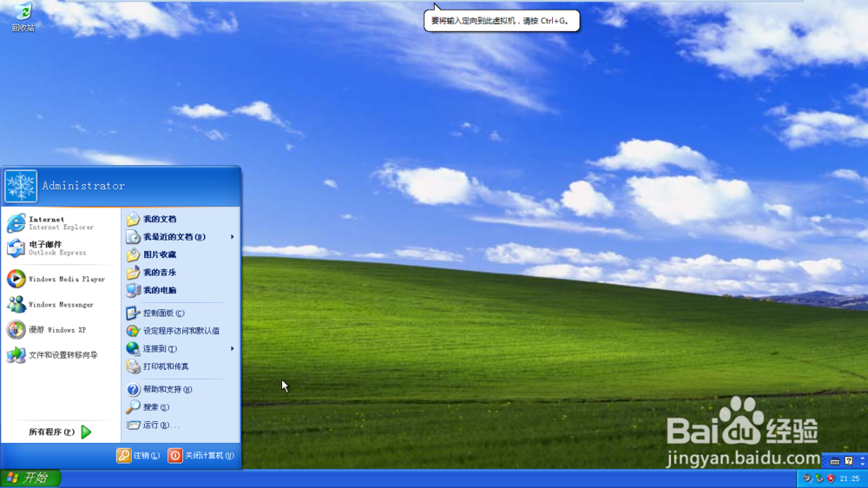This screenshot has height=488, width=868.
Task: Open 设定程序访问和默认值
Action: [181, 331]
